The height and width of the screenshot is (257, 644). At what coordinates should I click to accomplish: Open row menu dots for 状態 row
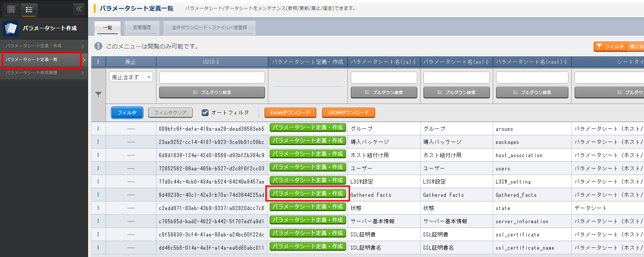click(98, 208)
